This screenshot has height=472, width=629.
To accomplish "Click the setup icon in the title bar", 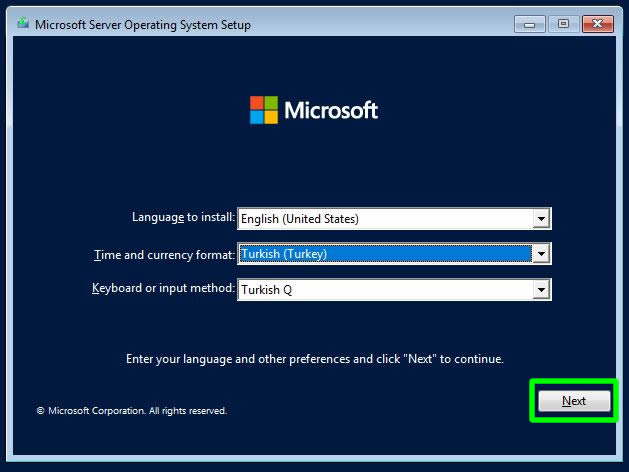I will pos(21,24).
